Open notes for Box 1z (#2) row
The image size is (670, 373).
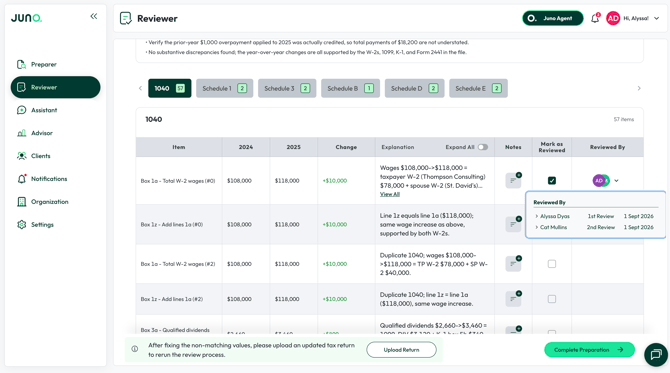click(x=513, y=299)
